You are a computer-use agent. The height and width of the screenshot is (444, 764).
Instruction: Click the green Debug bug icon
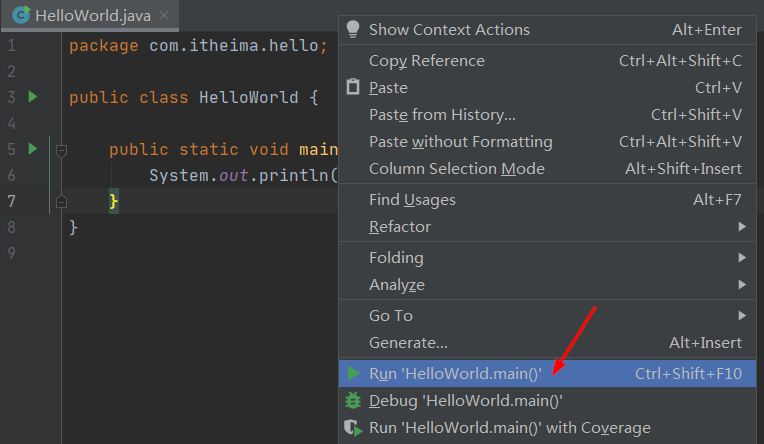pyautogui.click(x=353, y=400)
